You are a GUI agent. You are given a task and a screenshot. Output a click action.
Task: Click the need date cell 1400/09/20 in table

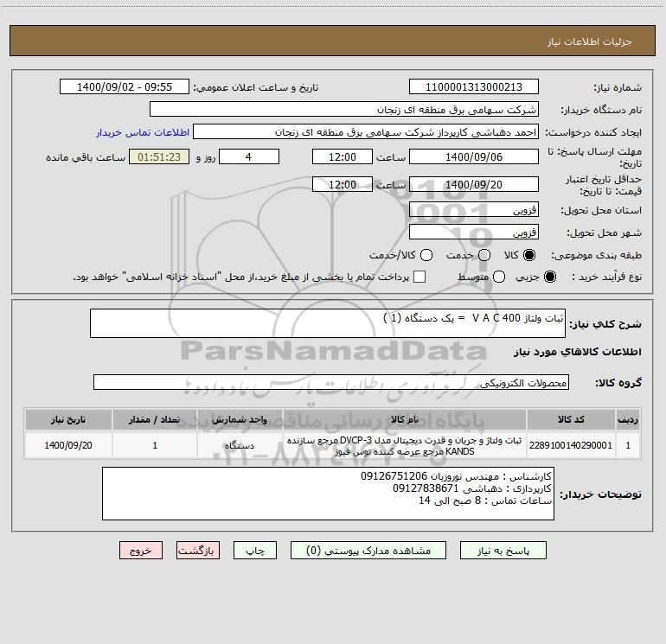tap(68, 445)
